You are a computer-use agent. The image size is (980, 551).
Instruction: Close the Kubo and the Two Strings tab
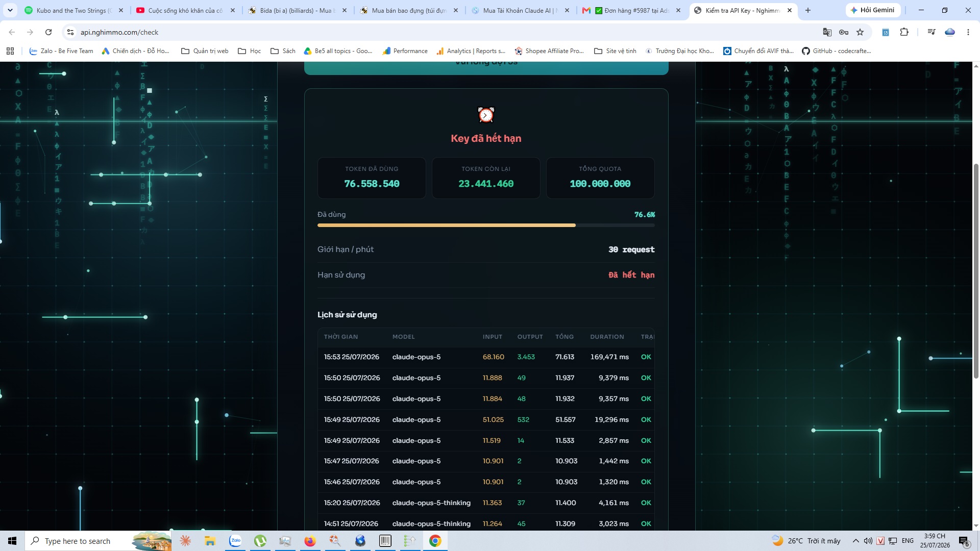[121, 10]
